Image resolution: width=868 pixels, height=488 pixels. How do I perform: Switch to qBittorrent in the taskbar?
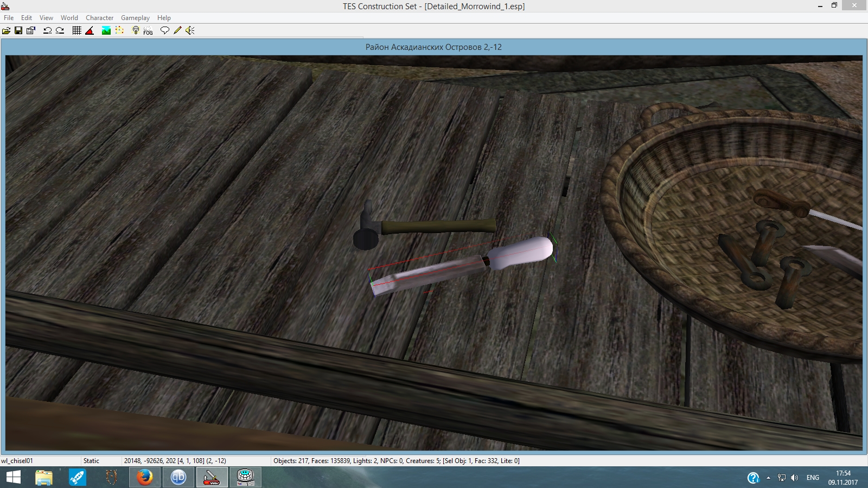pyautogui.click(x=178, y=477)
